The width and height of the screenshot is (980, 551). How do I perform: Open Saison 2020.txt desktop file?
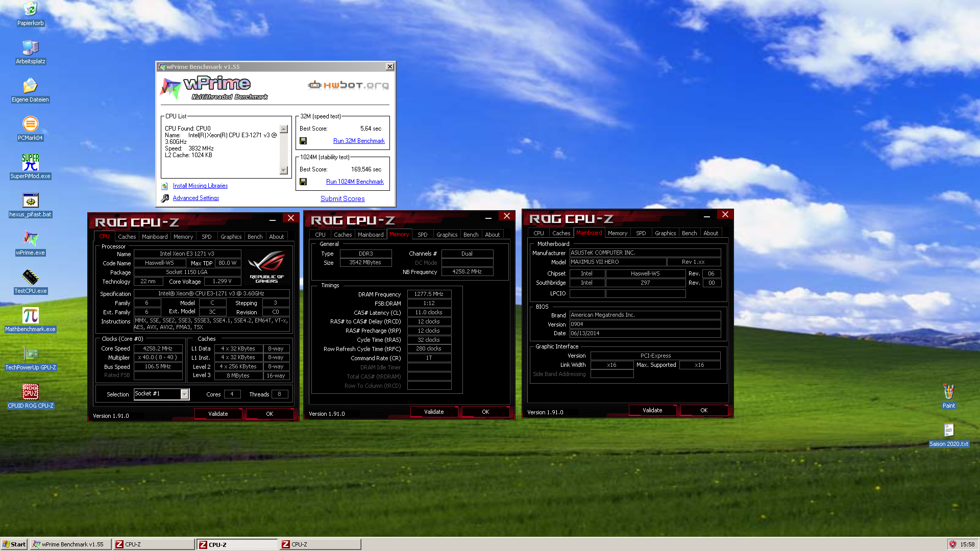coord(949,435)
